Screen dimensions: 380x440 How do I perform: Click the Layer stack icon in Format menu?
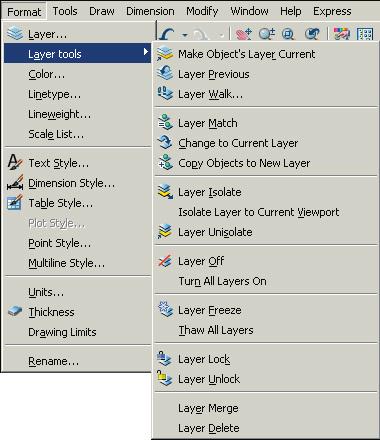tap(15, 34)
